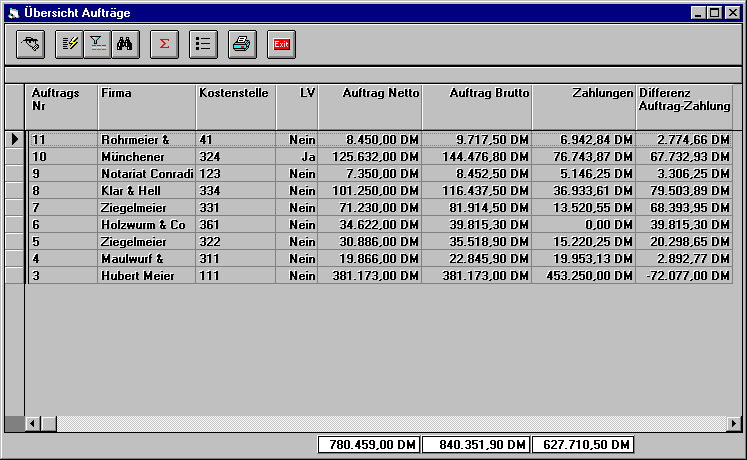Select the cell 'Notariat Conradi'
The height and width of the screenshot is (460, 747).
[147, 174]
